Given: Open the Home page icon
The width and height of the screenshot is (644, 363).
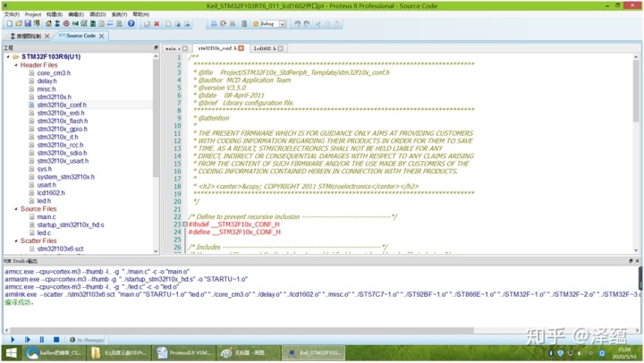Looking at the screenshot, I should point(48,24).
